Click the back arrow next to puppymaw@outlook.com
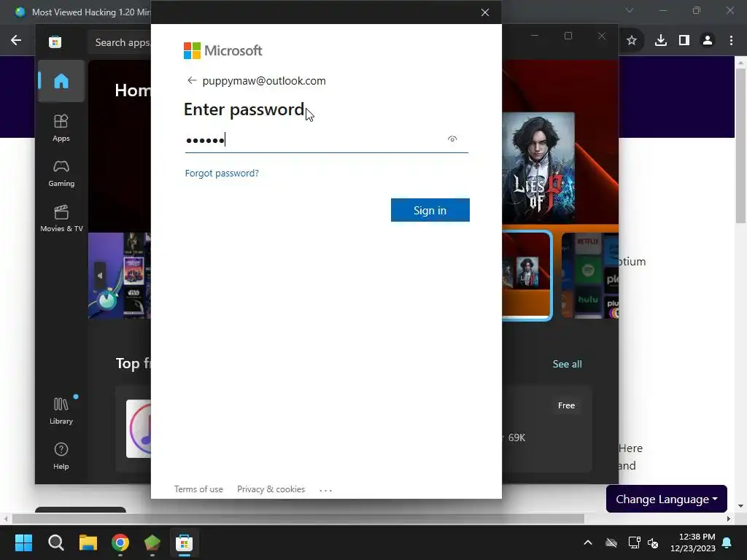 click(192, 80)
